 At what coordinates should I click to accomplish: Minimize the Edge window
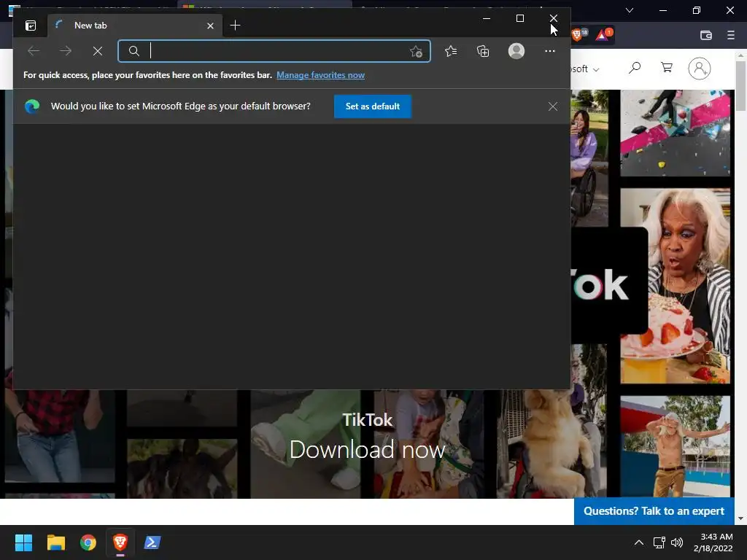(487, 18)
